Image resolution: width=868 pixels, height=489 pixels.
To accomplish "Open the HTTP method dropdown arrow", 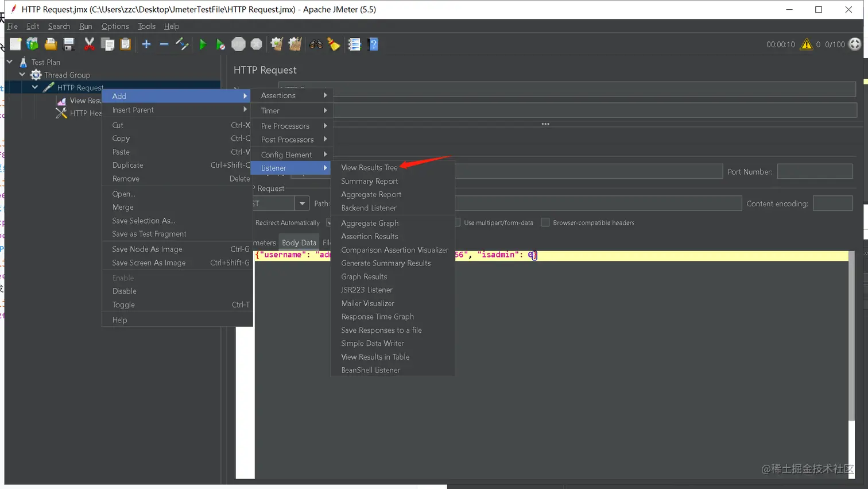I will (302, 203).
